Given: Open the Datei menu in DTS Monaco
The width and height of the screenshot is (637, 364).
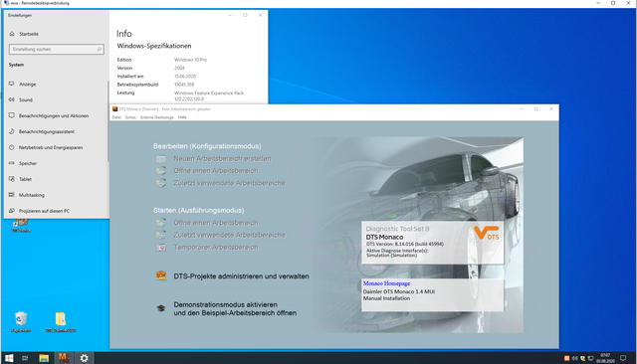Looking at the screenshot, I should point(116,117).
